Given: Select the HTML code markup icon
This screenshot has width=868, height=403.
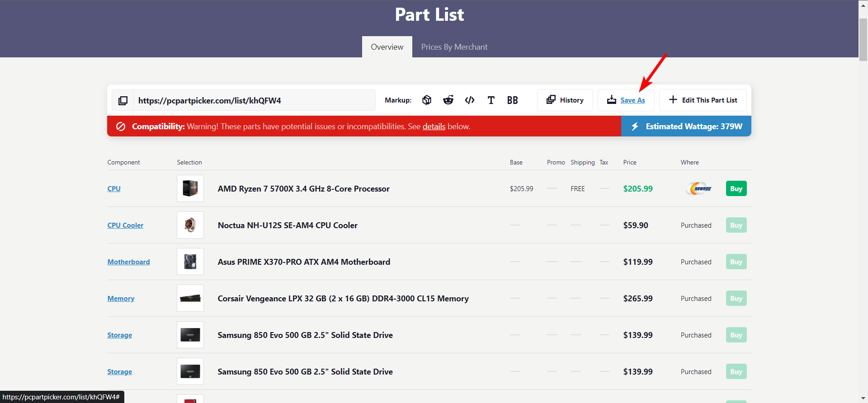Looking at the screenshot, I should tap(469, 100).
